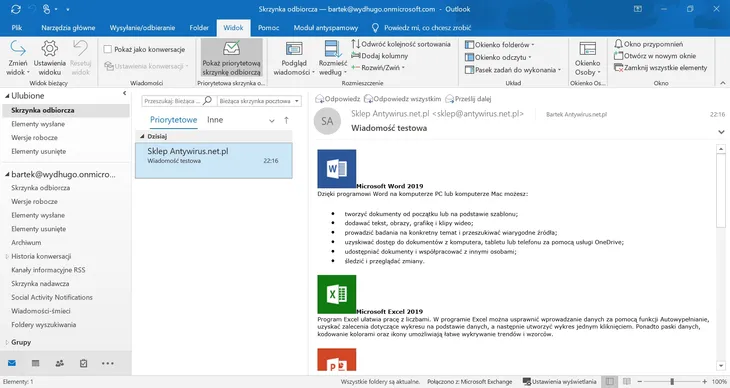Open Customize Quick Access Toolbar dropdown
This screenshot has width=730, height=388.
[x=68, y=9]
